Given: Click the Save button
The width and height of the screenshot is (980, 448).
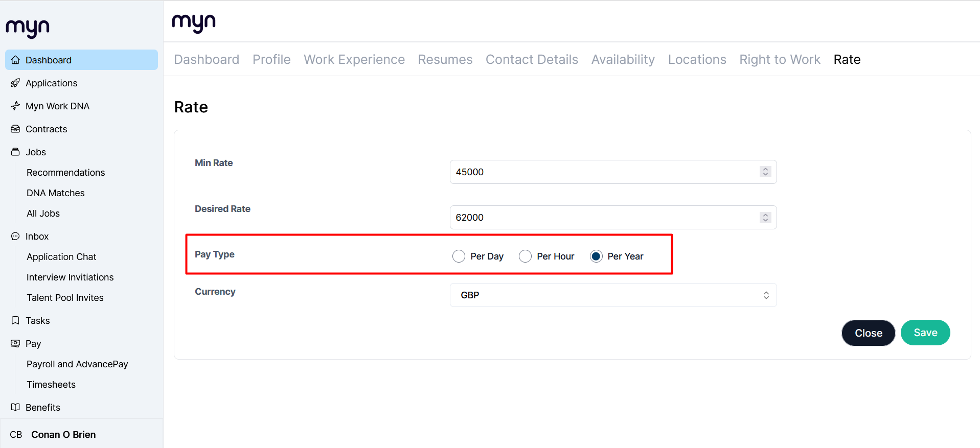Looking at the screenshot, I should point(925,333).
